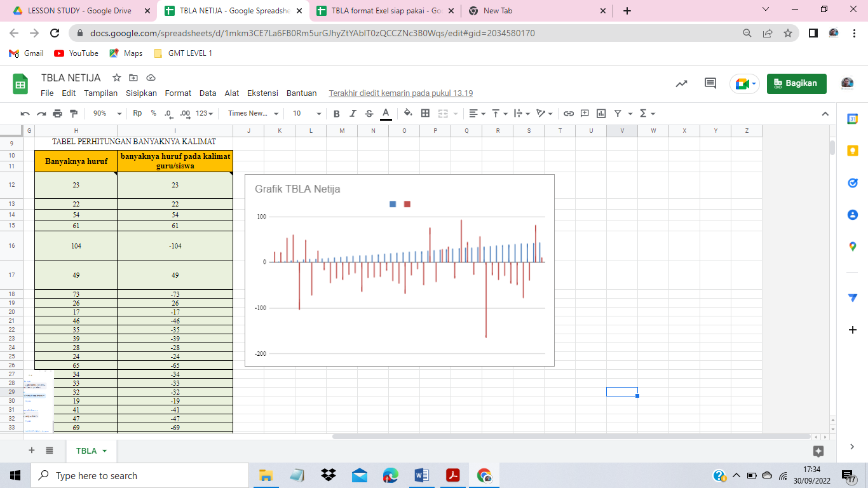This screenshot has width=868, height=488.
Task: Open the 'Terakhir diedit kemarin' link
Action: tap(400, 93)
